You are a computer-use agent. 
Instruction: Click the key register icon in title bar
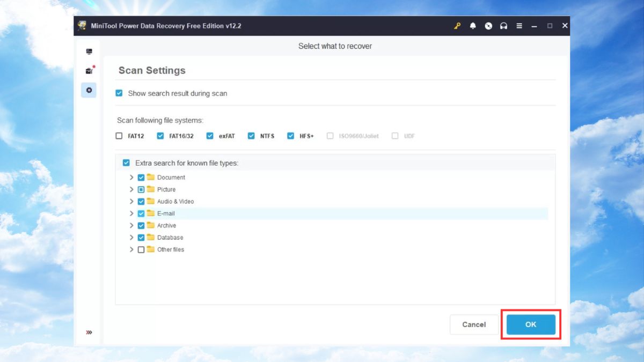point(457,26)
